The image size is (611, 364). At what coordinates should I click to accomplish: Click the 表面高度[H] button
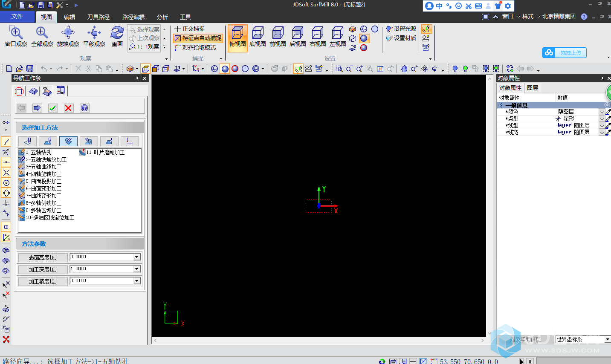(43, 257)
